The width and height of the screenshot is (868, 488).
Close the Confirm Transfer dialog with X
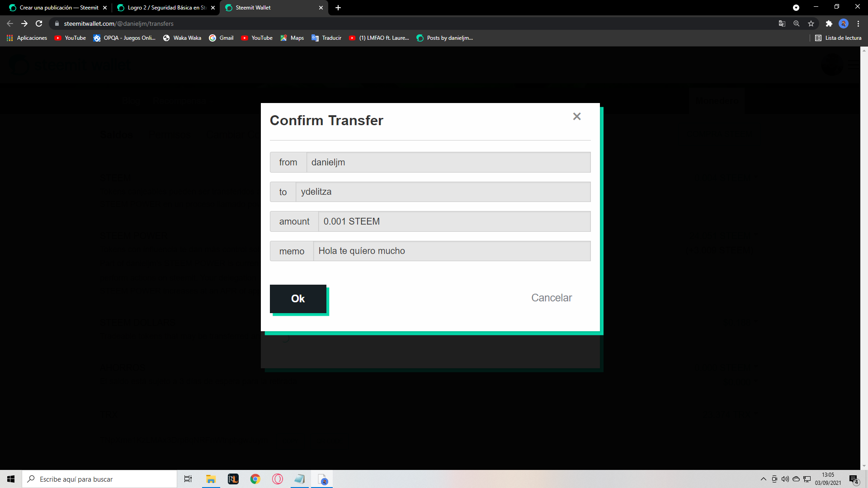(x=576, y=117)
